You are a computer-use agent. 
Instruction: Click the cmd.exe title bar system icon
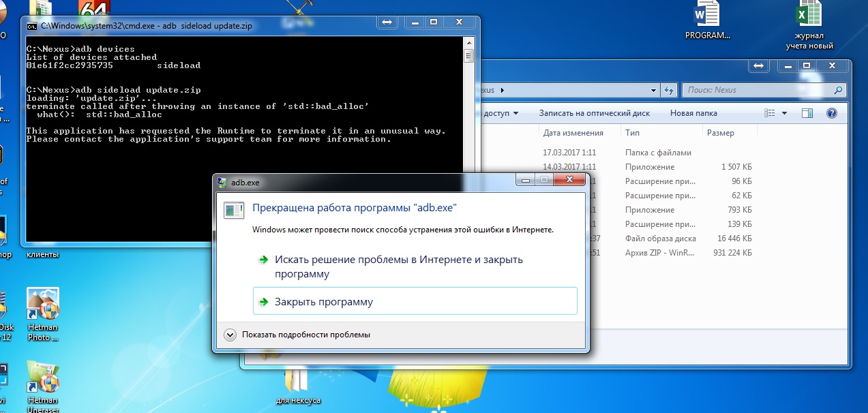(32, 26)
